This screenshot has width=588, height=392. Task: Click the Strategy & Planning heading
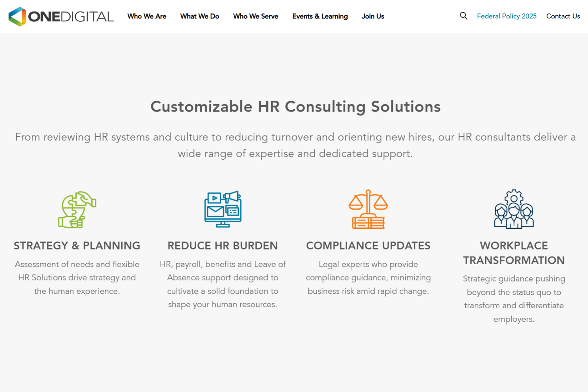[x=77, y=246]
